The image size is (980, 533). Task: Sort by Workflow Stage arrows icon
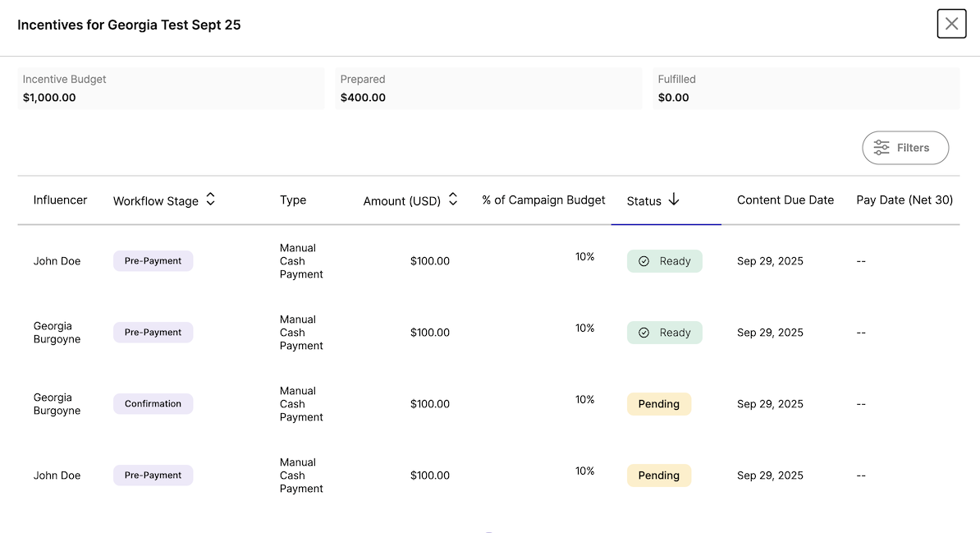tap(210, 200)
